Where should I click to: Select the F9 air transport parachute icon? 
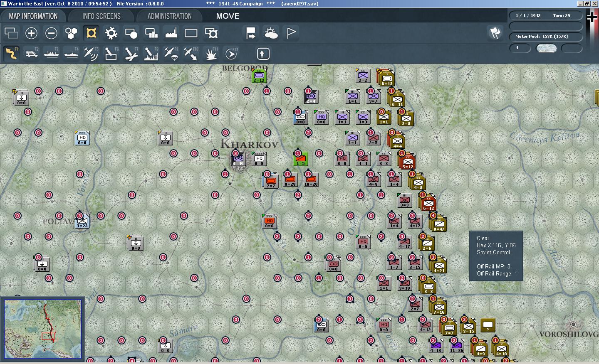[x=171, y=54]
